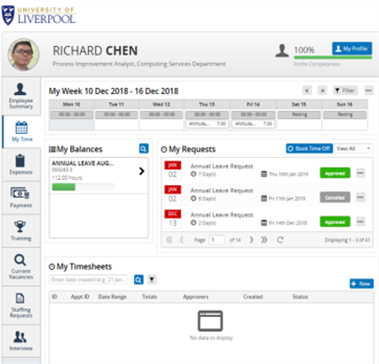Create a New timesheet

(x=362, y=284)
